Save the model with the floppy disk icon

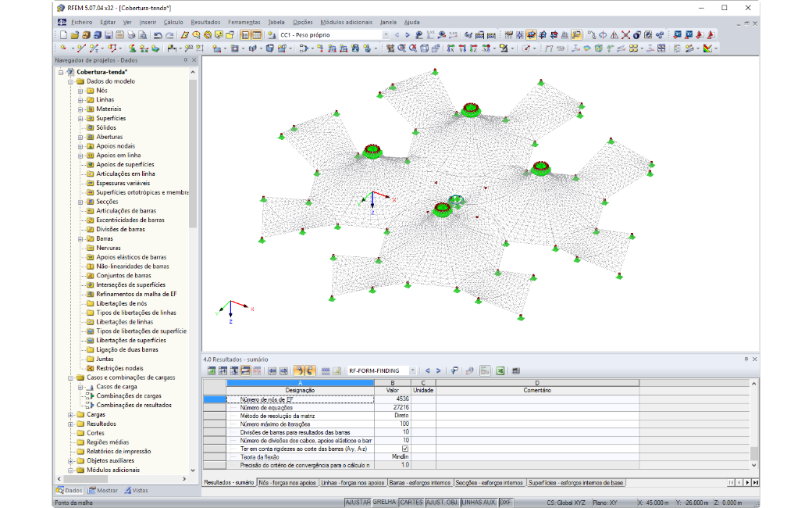point(109,34)
